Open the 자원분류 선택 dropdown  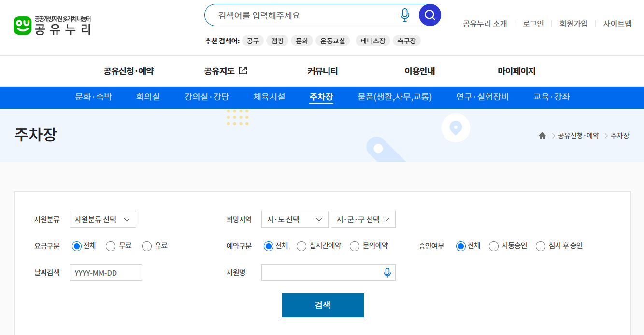[x=103, y=219]
